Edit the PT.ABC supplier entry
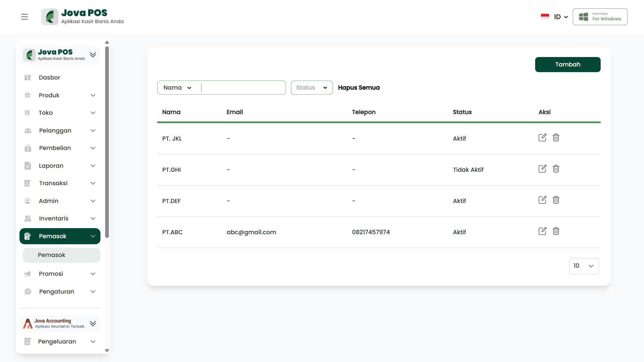Viewport: 644px width, 362px height. pos(542,231)
